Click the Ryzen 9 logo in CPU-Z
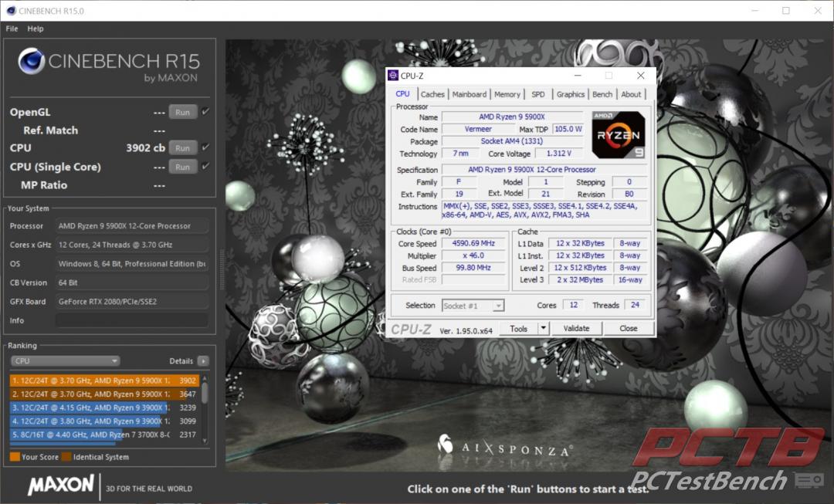The image size is (834, 504). point(619,135)
